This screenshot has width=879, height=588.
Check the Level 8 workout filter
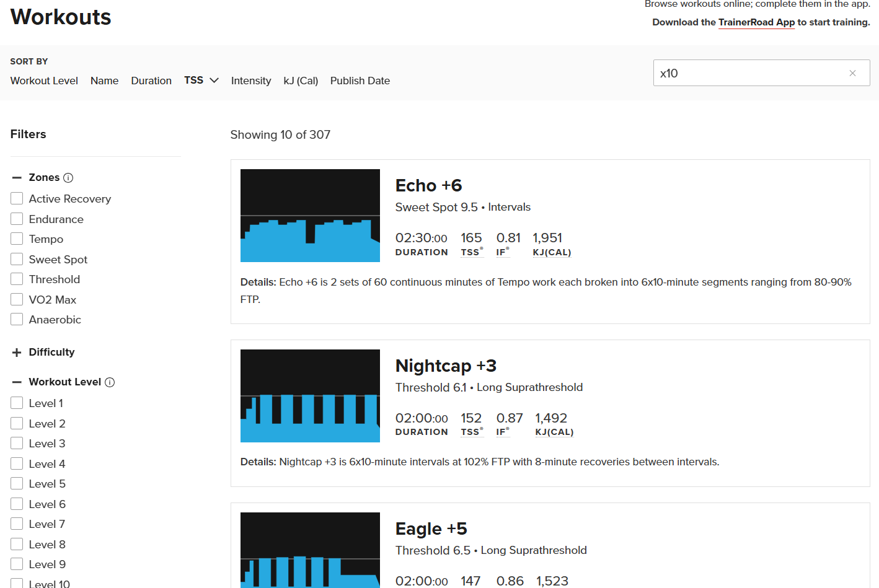point(17,545)
